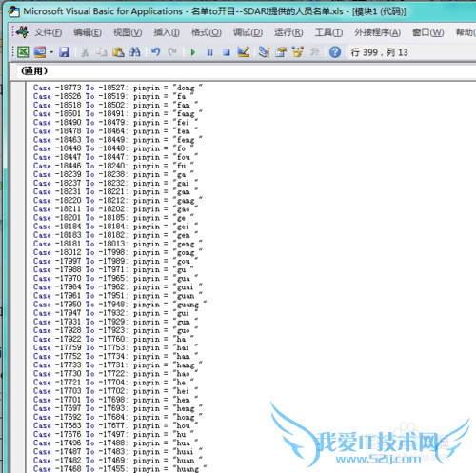Redo the last undone edit
476x473 pixels.
pos(172,52)
